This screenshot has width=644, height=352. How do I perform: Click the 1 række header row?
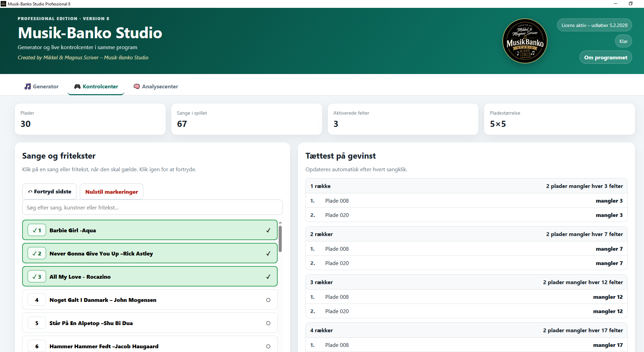466,186
